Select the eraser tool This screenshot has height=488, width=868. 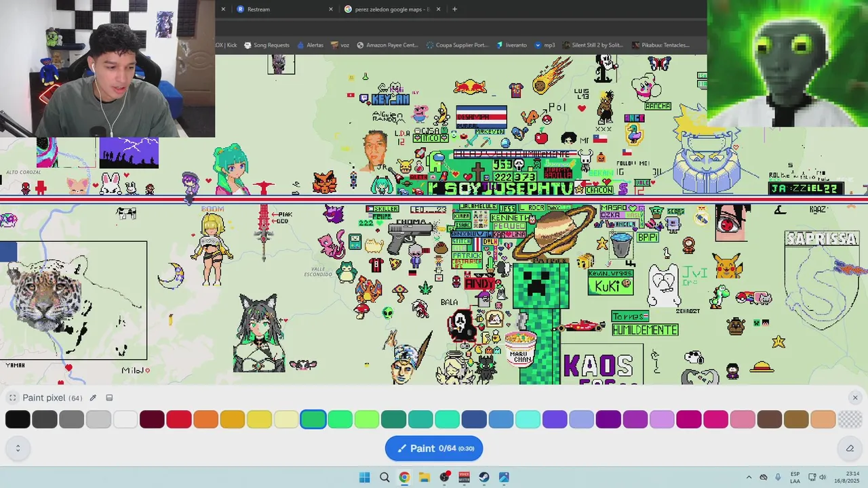850,448
